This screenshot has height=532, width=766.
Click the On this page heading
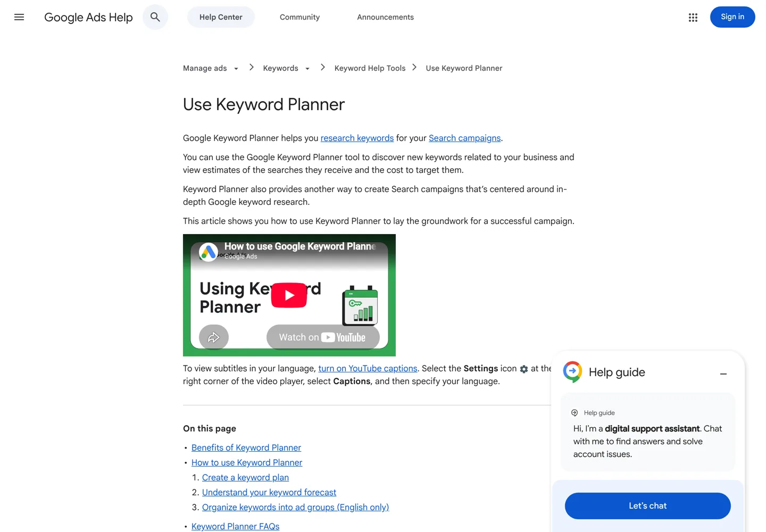tap(210, 429)
